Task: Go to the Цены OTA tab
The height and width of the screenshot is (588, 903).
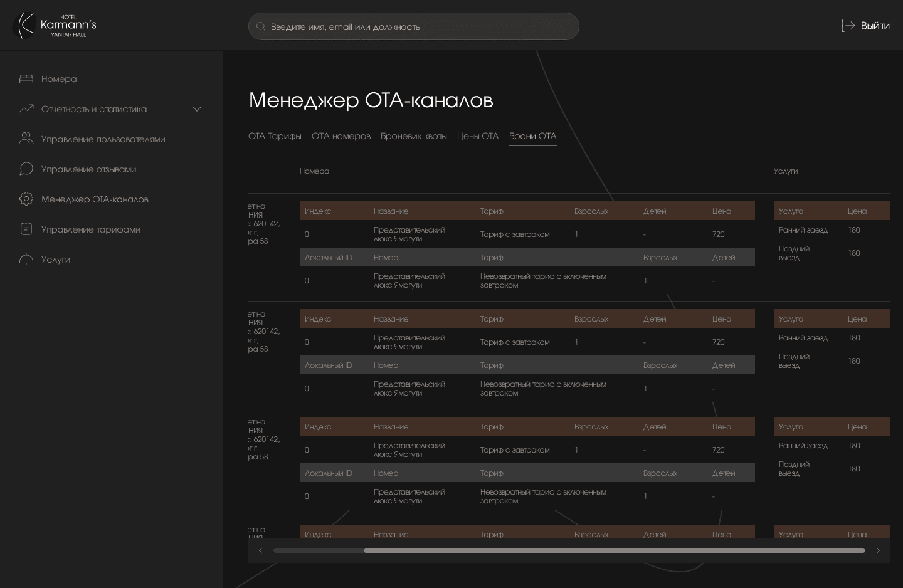Action: 478,136
